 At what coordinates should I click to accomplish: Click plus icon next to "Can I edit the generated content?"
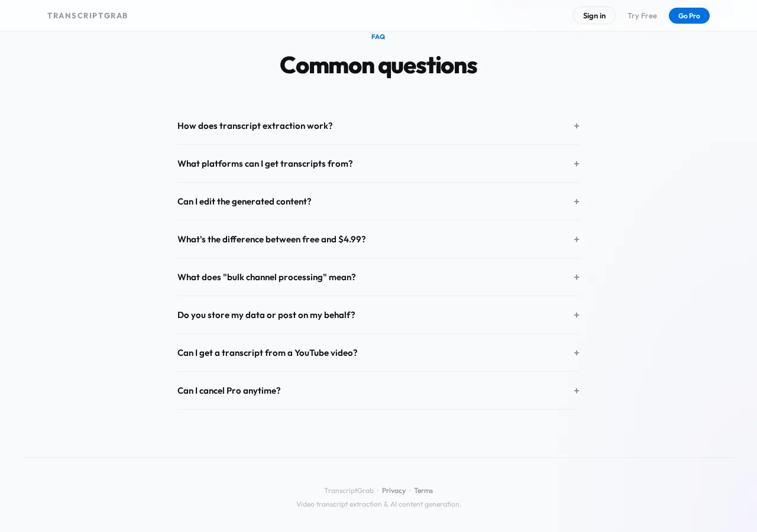coord(576,202)
